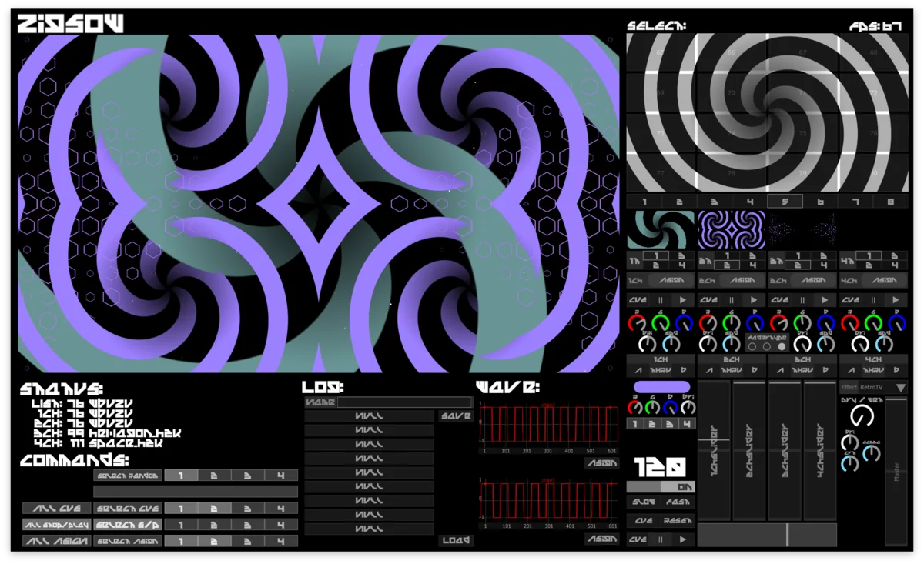Viewport: 924px width, 564px height.
Task: Click the blue B knob of channel 4
Action: [x=896, y=322]
